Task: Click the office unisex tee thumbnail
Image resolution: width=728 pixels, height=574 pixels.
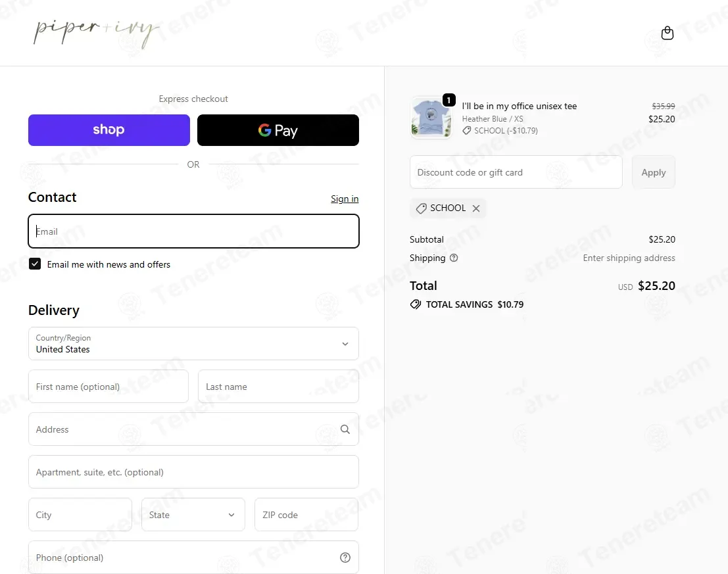Action: [431, 118]
